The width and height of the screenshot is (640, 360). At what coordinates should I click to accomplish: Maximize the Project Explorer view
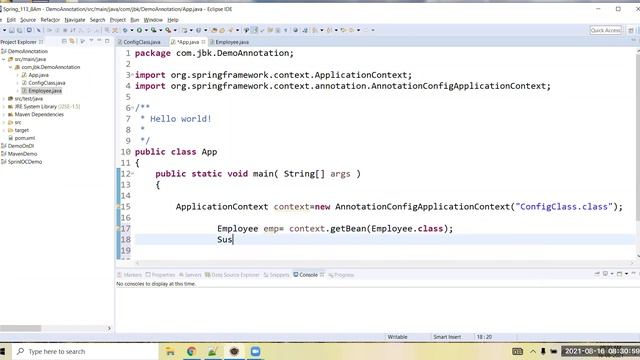pos(107,41)
